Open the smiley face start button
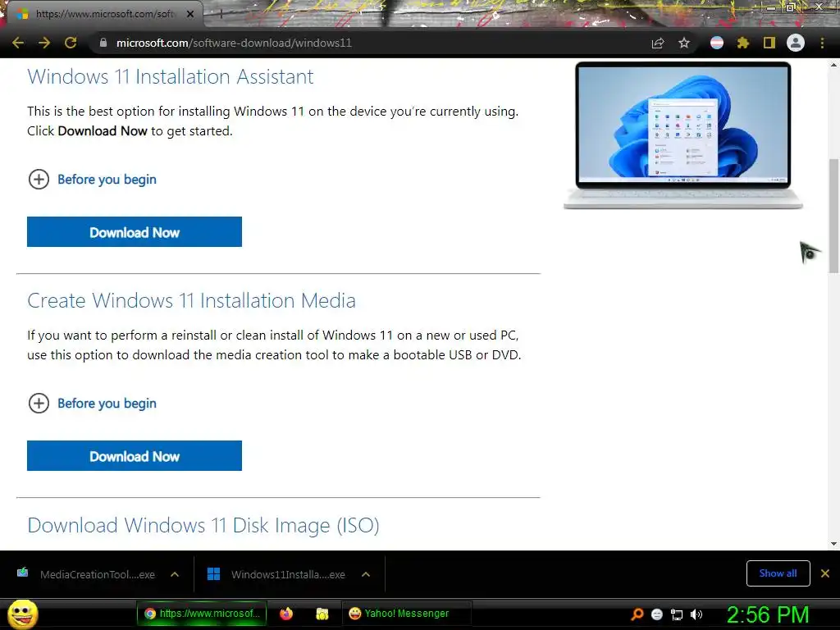This screenshot has width=840, height=630. tap(22, 614)
